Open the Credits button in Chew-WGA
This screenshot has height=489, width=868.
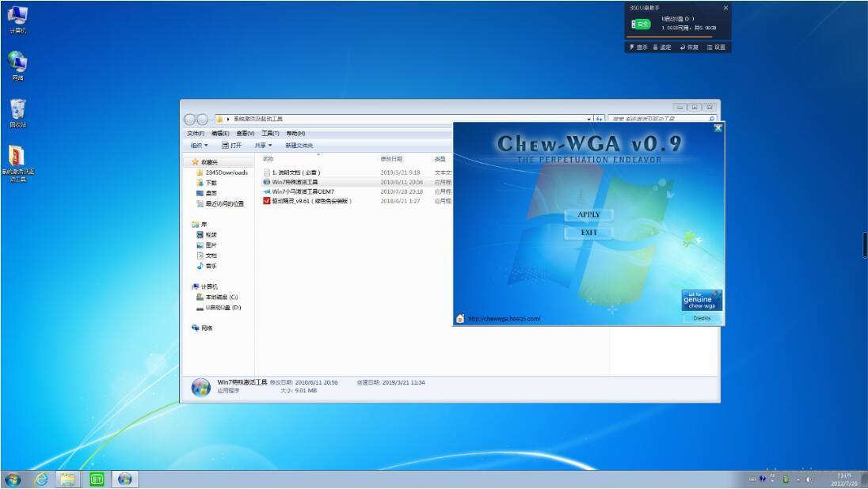(x=702, y=318)
